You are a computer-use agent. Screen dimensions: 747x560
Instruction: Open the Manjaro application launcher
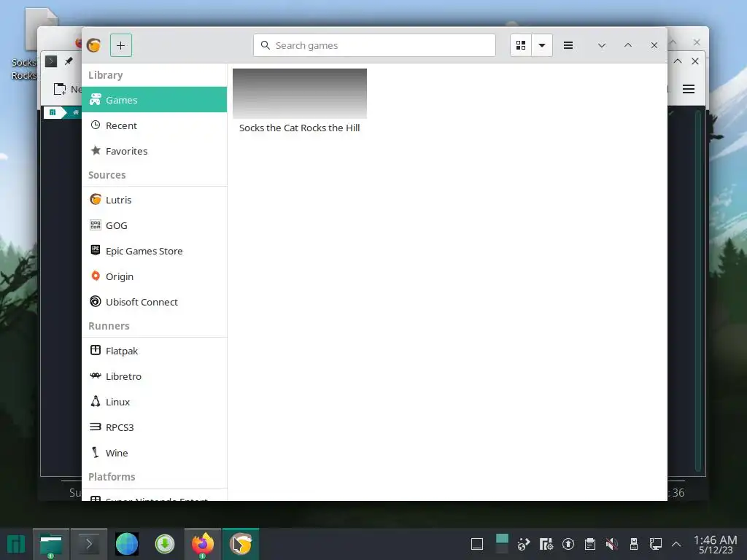[16, 544]
